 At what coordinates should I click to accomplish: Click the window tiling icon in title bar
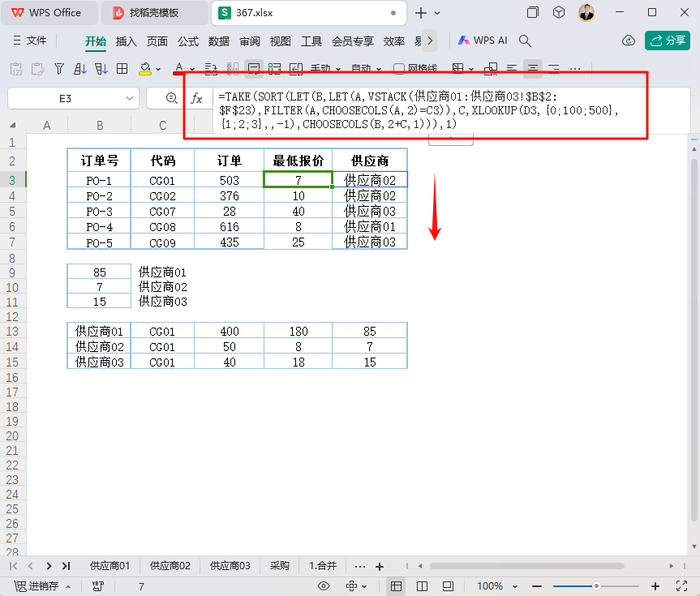pyautogui.click(x=533, y=12)
